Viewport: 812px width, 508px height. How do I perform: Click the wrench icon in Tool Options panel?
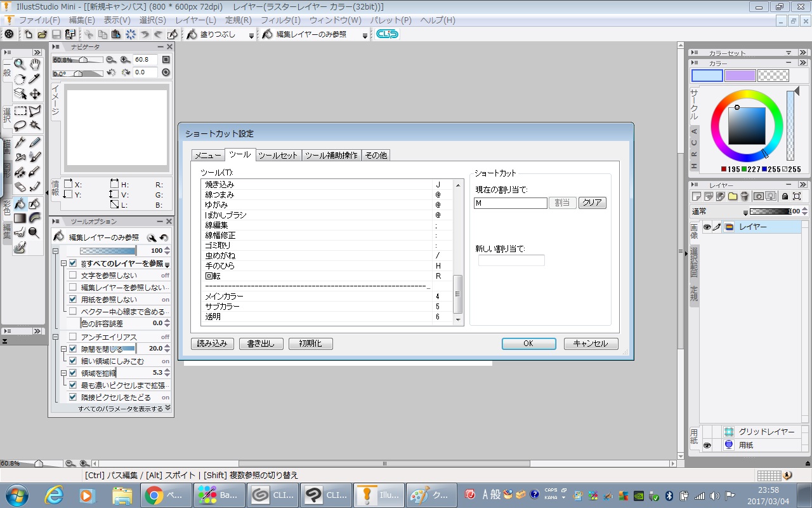click(152, 237)
